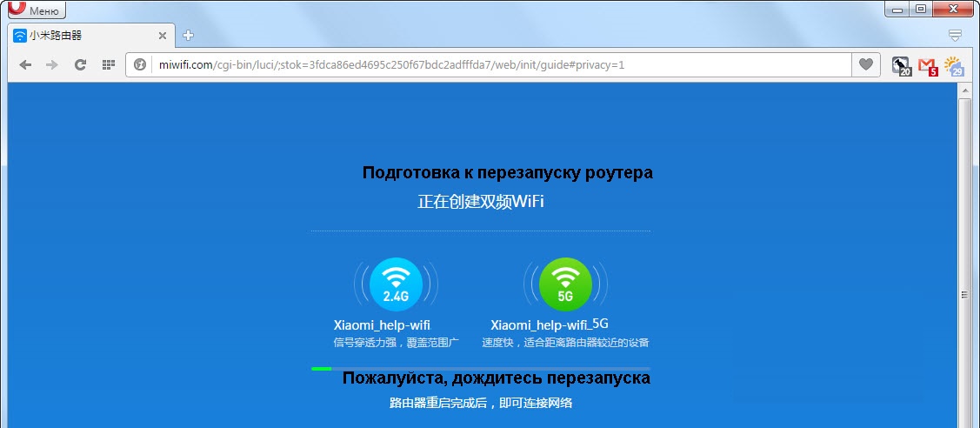Go forward to next page
This screenshot has height=428, width=980.
[x=52, y=64]
